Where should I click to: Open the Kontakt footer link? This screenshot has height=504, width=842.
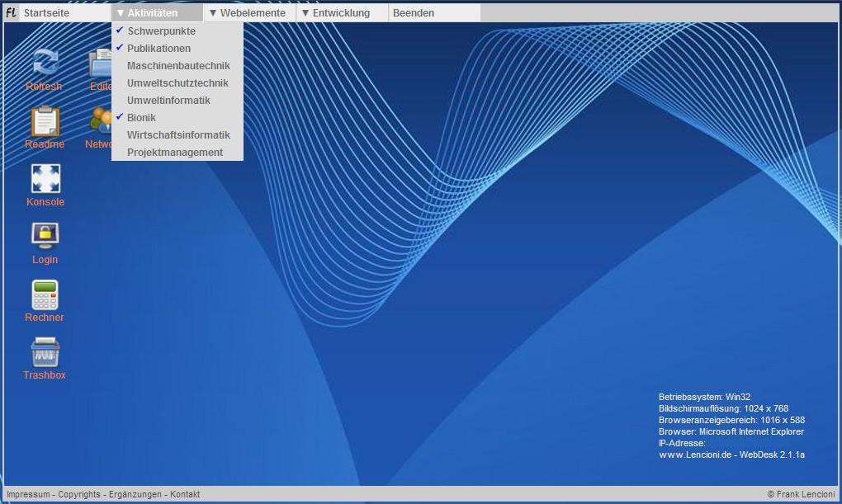[185, 495]
